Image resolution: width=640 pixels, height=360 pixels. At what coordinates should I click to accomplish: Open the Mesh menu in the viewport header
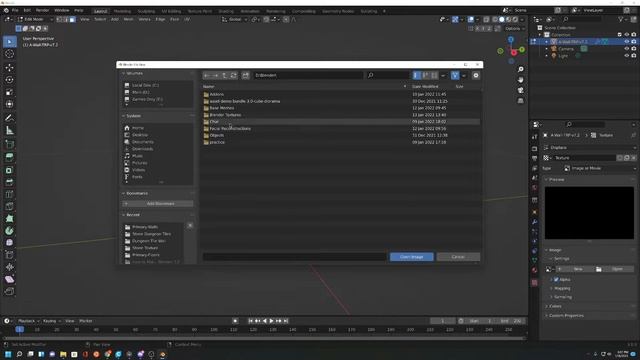click(x=128, y=19)
